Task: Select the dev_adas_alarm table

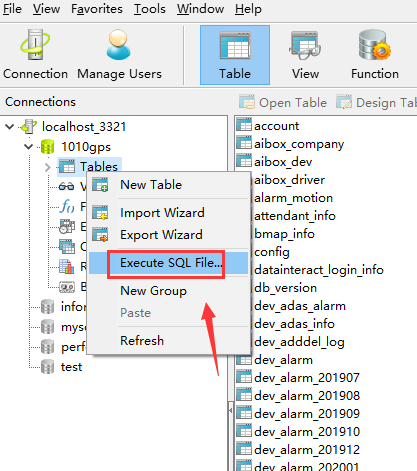Action: point(300,306)
